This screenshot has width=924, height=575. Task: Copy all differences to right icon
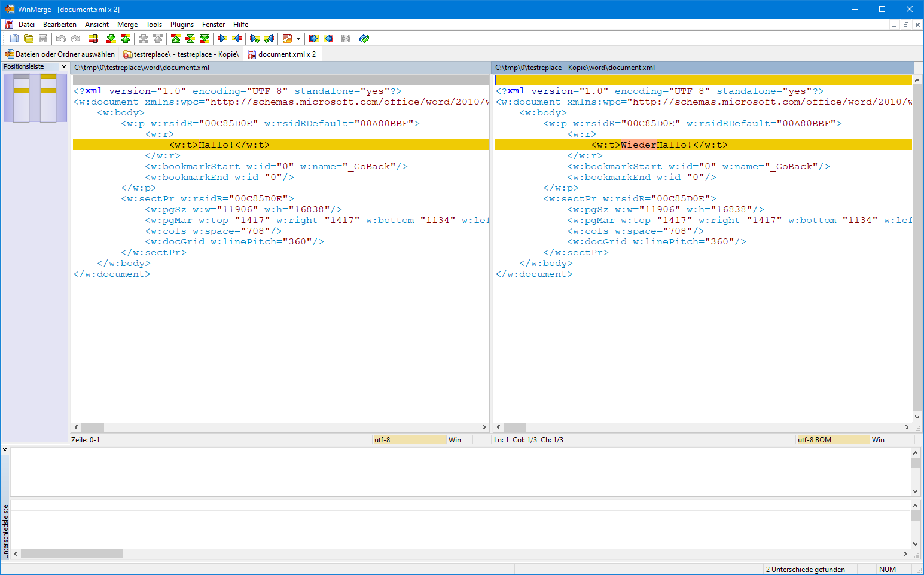[314, 39]
